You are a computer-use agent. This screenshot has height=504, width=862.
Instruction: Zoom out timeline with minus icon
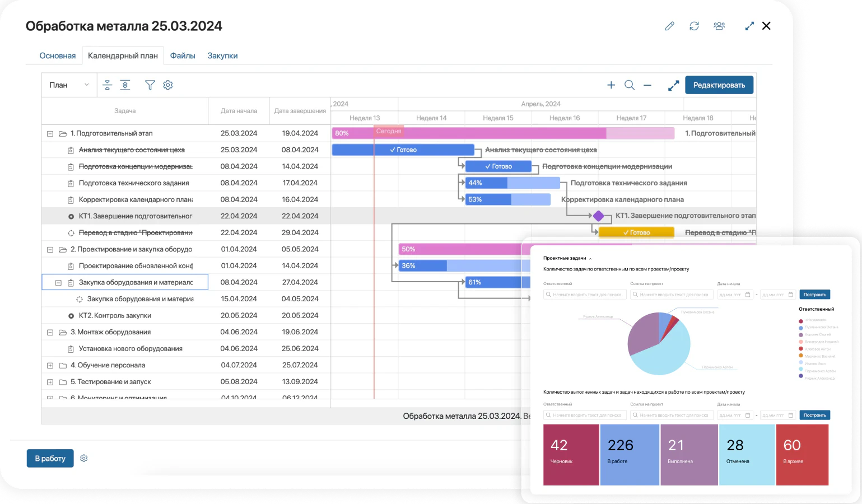pos(647,85)
